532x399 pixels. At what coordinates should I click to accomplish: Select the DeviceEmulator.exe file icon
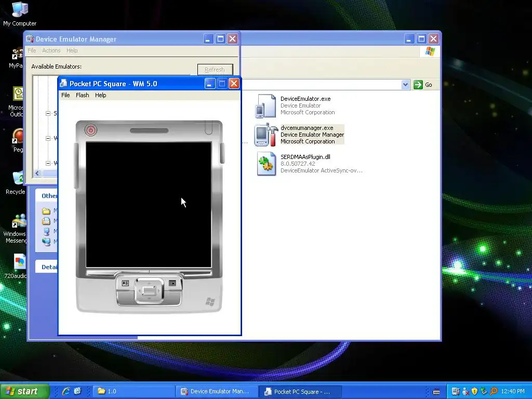coord(265,106)
